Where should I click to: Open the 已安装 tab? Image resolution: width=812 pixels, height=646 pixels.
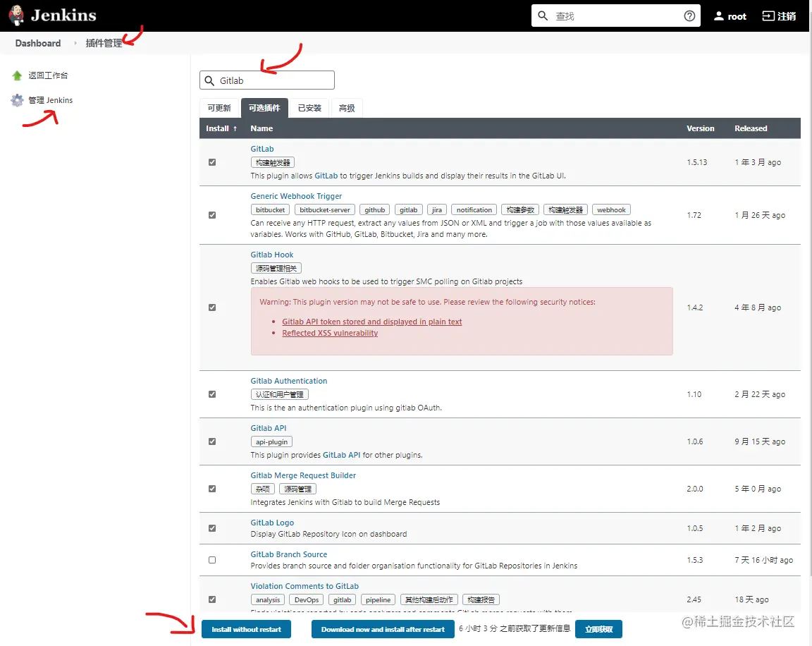coord(309,108)
